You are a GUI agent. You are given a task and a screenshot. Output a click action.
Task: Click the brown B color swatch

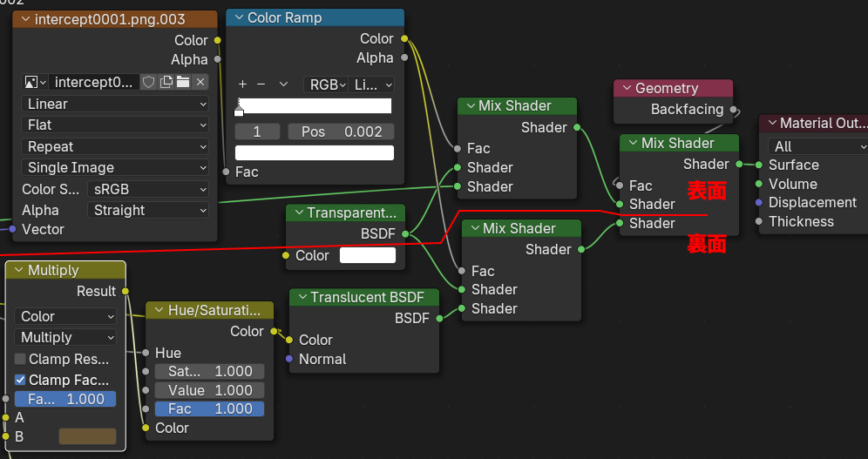(x=87, y=436)
